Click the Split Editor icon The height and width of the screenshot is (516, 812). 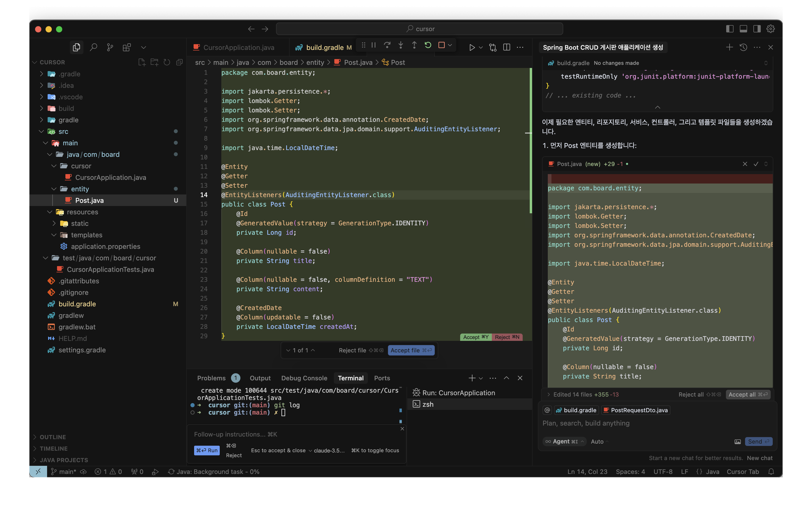pyautogui.click(x=506, y=47)
